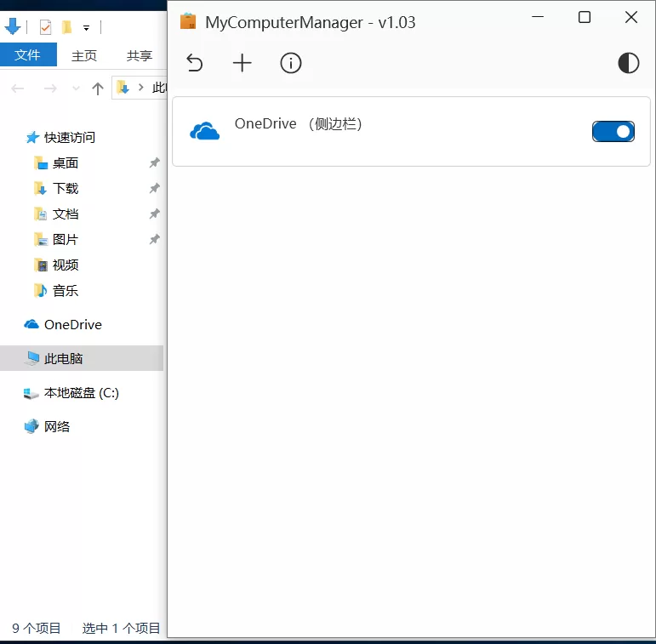Click the blue down-arrow quick access icon
The width and height of the screenshot is (656, 644).
pyautogui.click(x=13, y=26)
